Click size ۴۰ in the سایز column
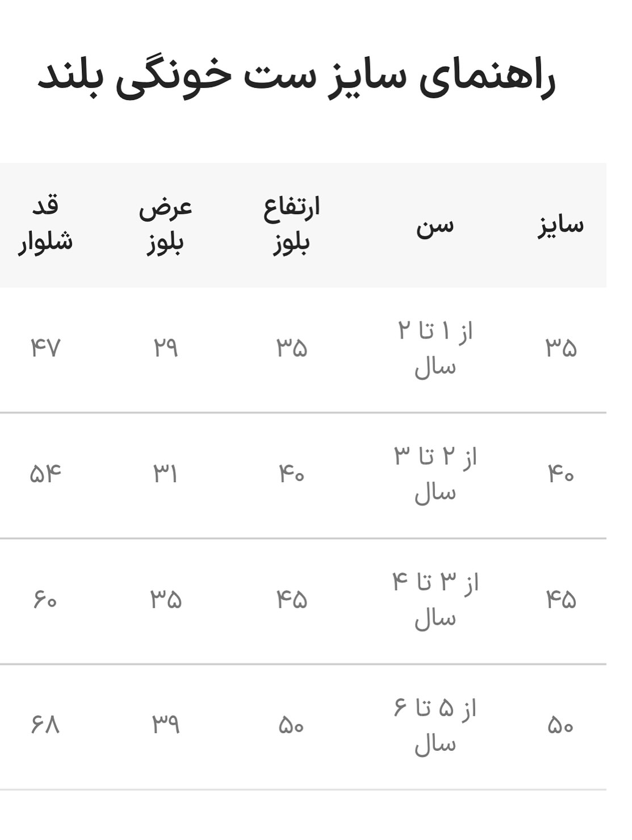 (x=560, y=474)
